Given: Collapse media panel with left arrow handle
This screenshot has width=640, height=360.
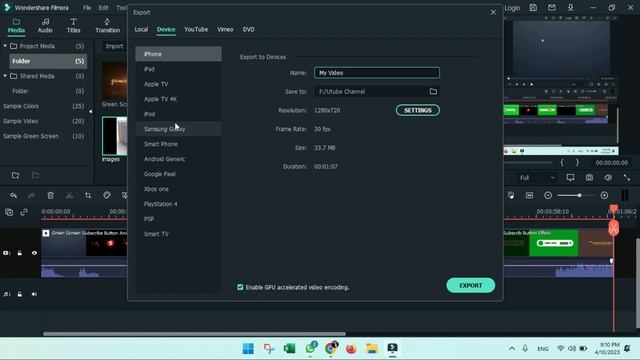Looking at the screenshot, I should (x=90, y=111).
